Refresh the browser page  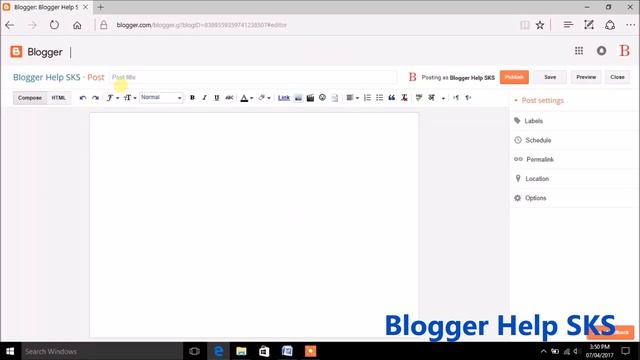[x=54, y=25]
